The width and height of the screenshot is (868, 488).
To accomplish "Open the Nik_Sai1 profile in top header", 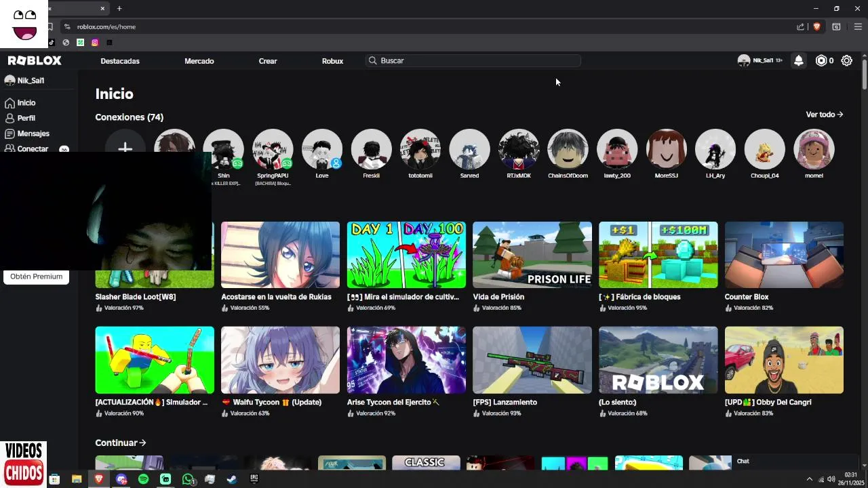I will [759, 60].
